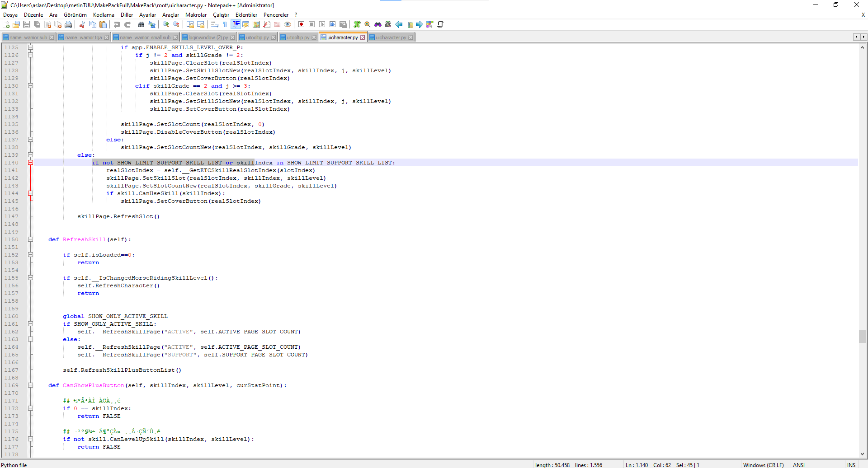868x468 pixels.
Task: Click scrollbar up arrow
Action: click(863, 47)
